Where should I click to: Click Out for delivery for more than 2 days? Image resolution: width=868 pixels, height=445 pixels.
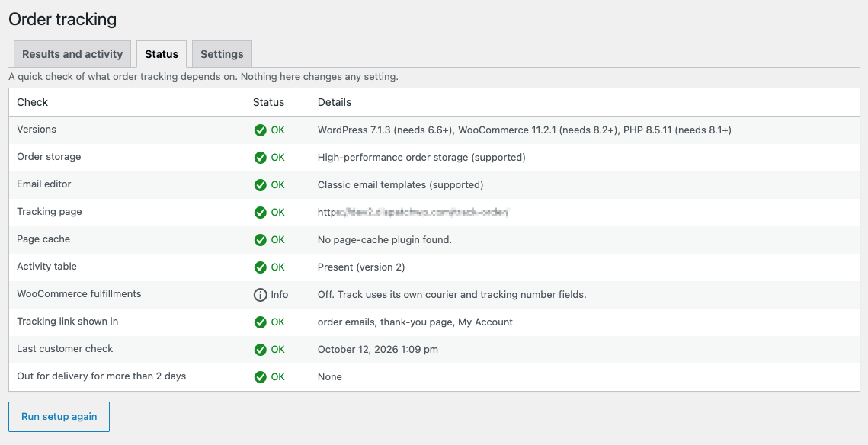[101, 376]
